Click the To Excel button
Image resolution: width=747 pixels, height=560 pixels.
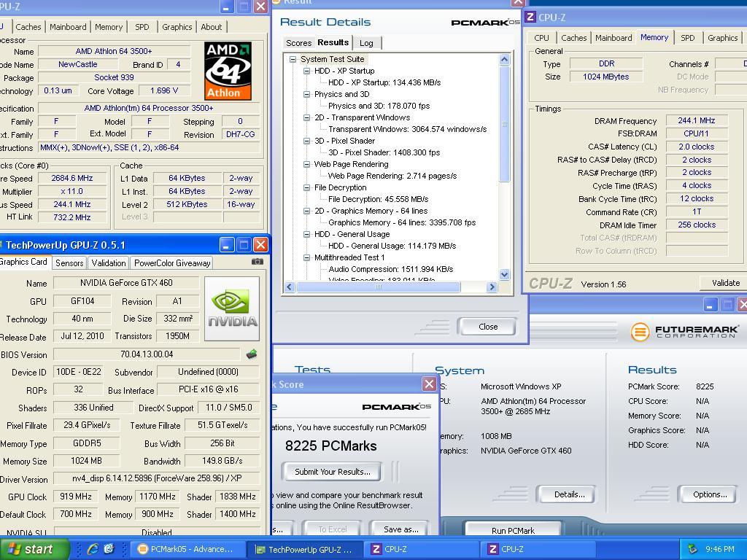[332, 529]
